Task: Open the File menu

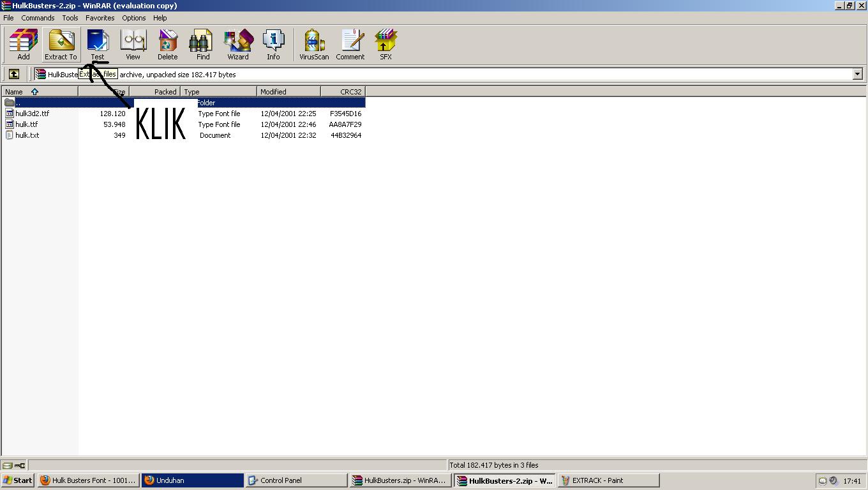Action: coord(8,18)
